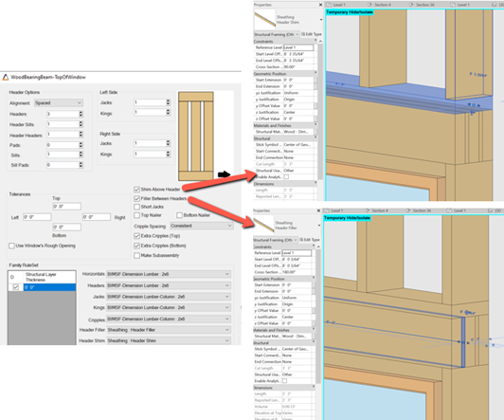Toggle Enable Analytical checkbox in upper panel

(x=286, y=177)
